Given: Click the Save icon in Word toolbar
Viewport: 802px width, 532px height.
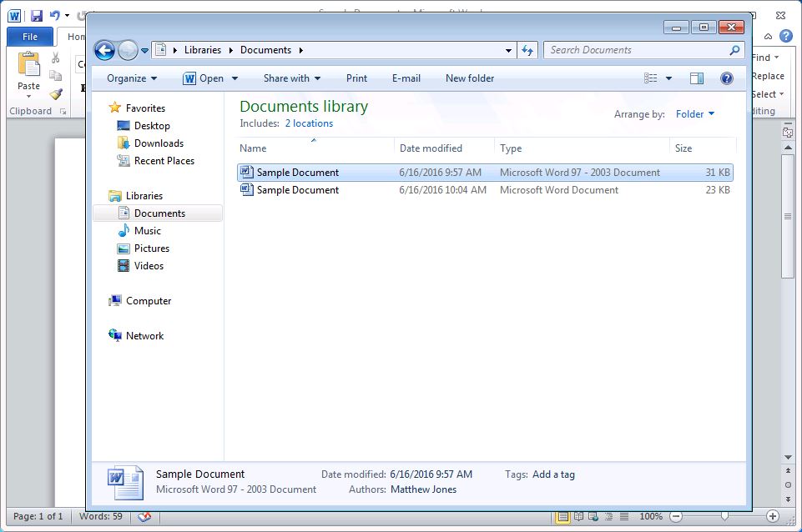Looking at the screenshot, I should click(37, 15).
